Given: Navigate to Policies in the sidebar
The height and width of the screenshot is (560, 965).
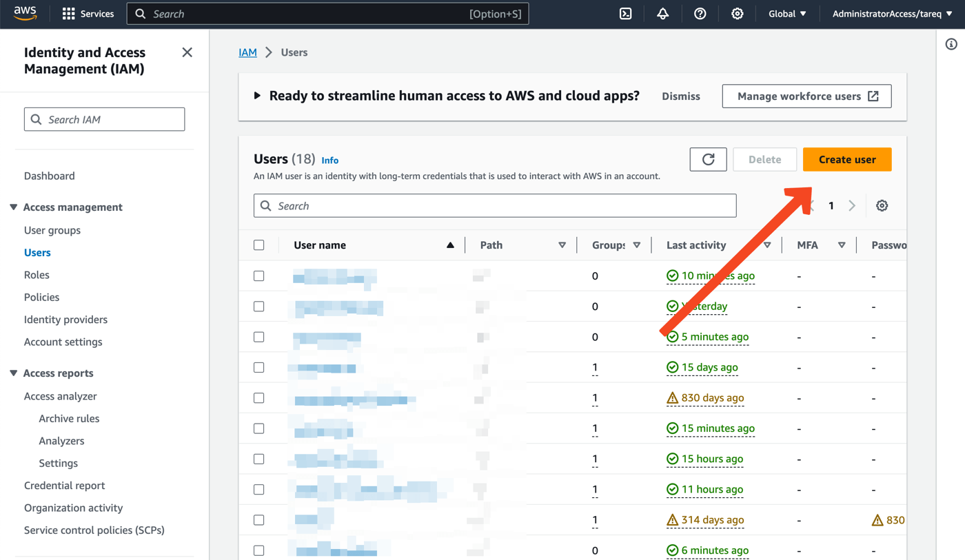Looking at the screenshot, I should tap(41, 298).
